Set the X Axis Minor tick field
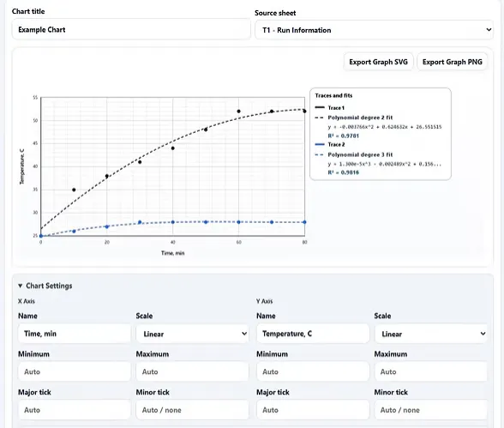The image size is (504, 428). click(x=192, y=410)
